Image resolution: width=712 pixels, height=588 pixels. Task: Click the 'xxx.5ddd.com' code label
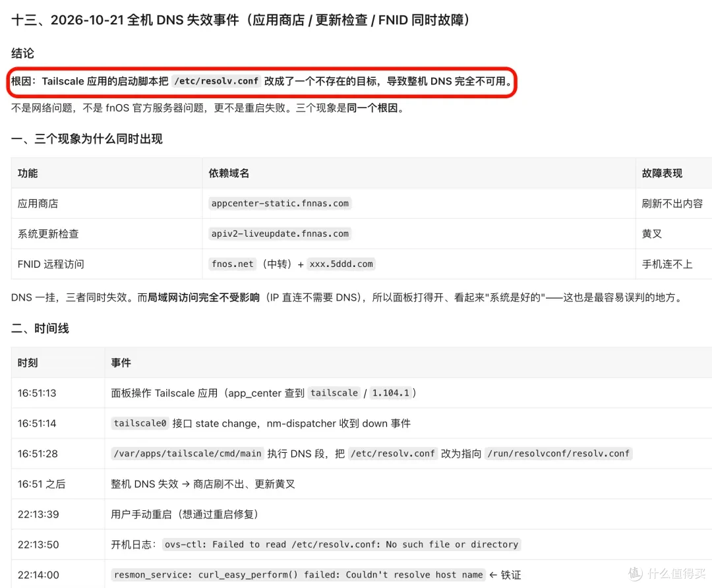[341, 264]
